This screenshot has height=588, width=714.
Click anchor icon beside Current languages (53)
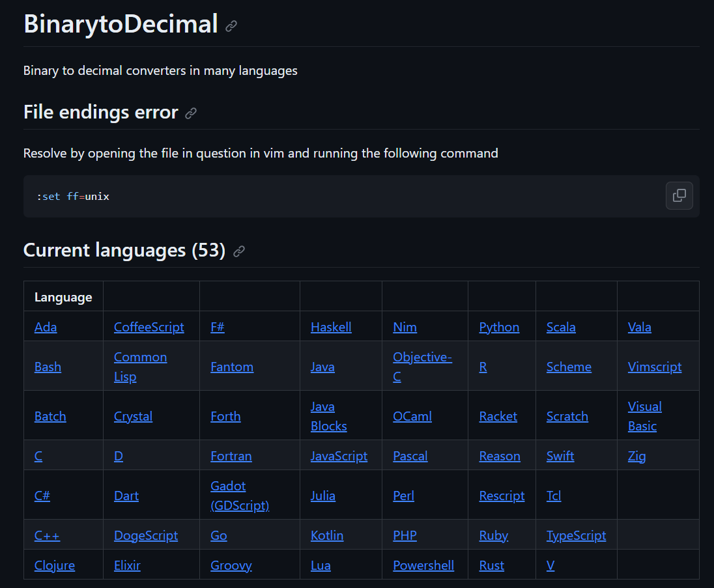click(x=238, y=251)
